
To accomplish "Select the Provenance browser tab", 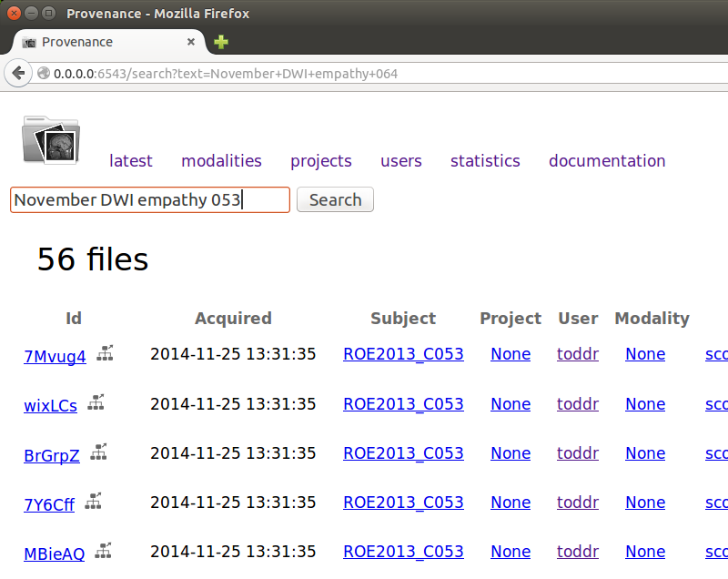I will pyautogui.click(x=109, y=42).
